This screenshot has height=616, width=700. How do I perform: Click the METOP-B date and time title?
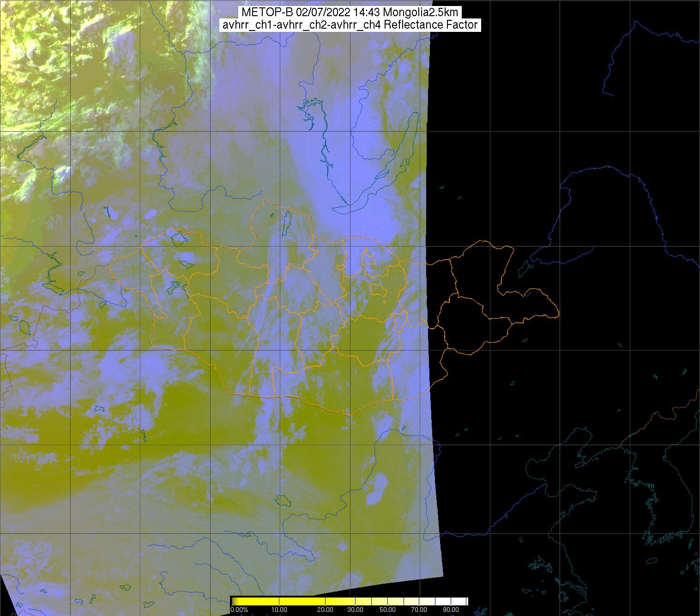349,12
